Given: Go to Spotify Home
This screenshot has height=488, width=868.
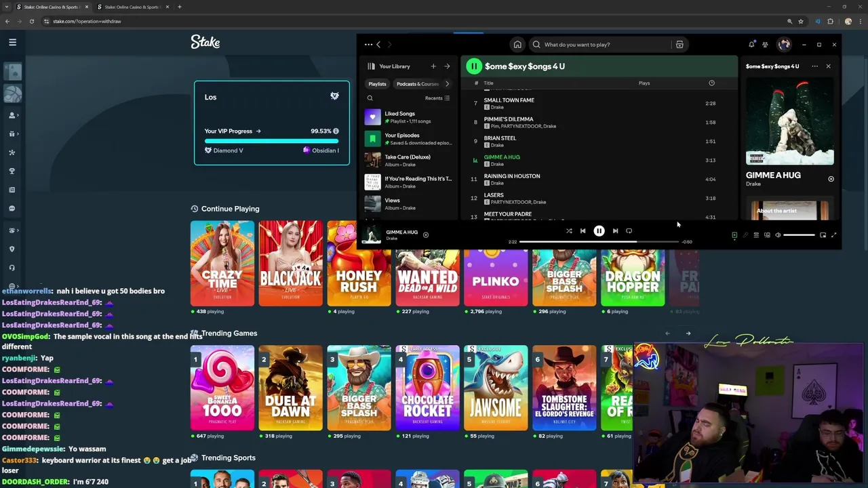Looking at the screenshot, I should point(517,45).
